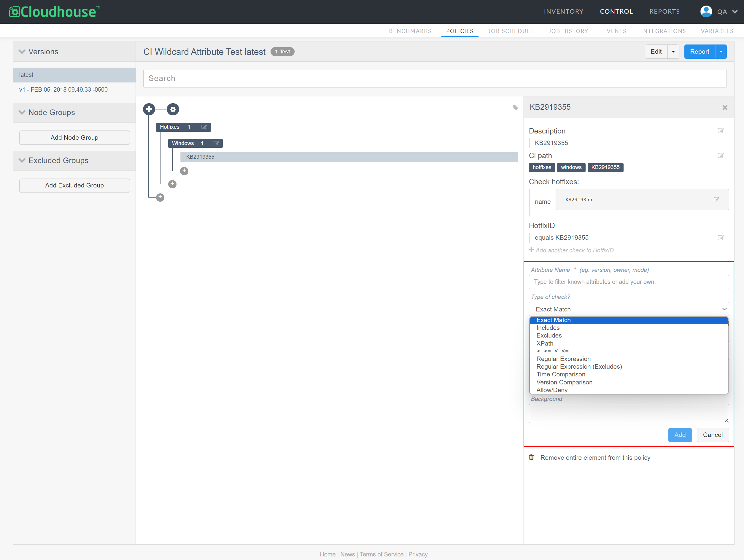
Task: Select the KB2919355 tree item
Action: (349, 157)
